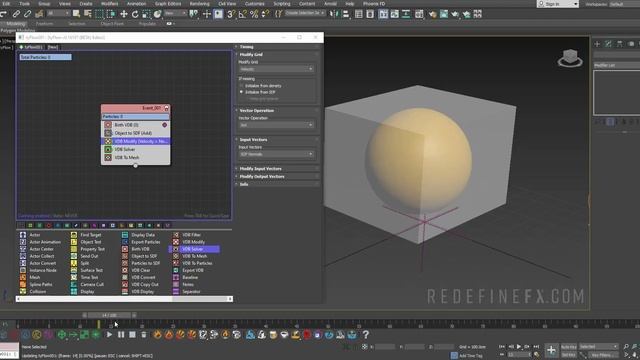Open the Animation menu
Viewport: 640px width, 360px height.
[x=136, y=4]
